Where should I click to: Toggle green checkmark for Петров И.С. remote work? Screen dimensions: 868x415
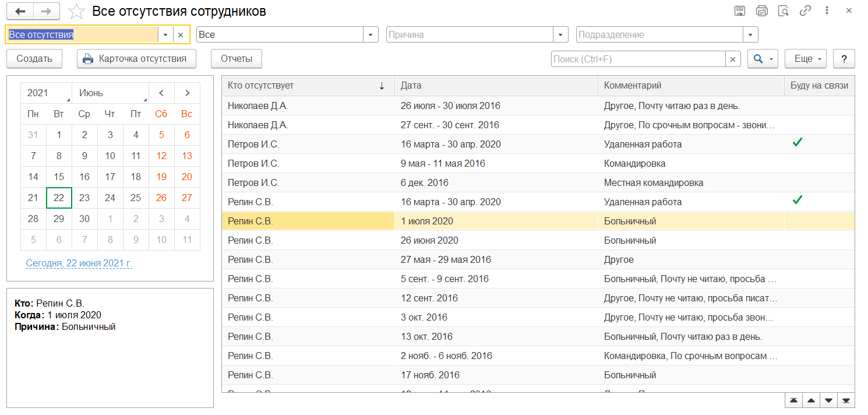[798, 142]
